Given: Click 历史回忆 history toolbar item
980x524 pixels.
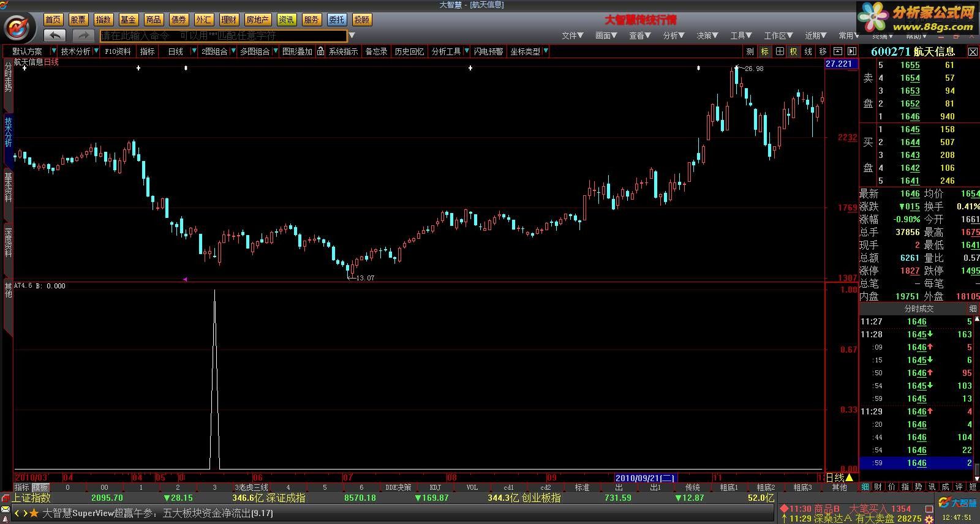Looking at the screenshot, I should [409, 51].
